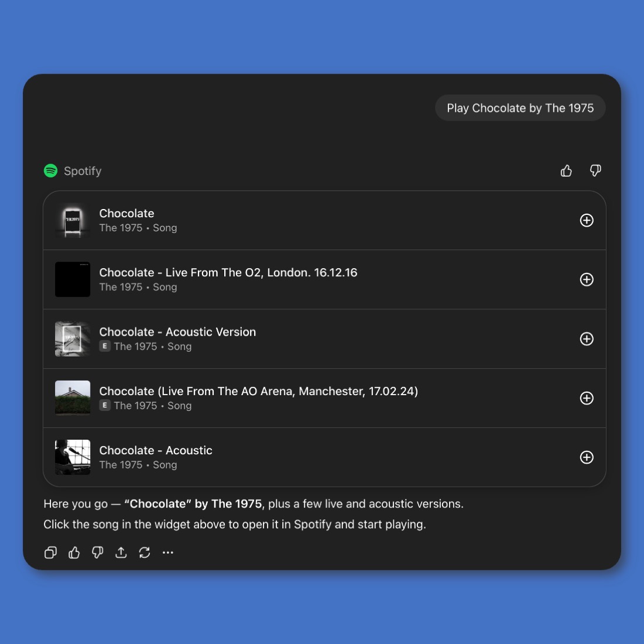Add the AO Arena live version
Image resolution: width=644 pixels, height=644 pixels.
[587, 398]
